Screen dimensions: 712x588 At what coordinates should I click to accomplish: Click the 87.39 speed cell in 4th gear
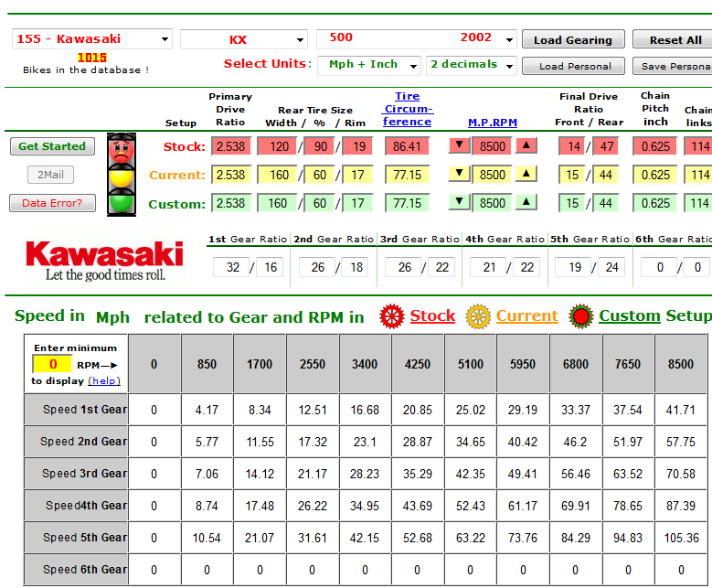(x=680, y=506)
